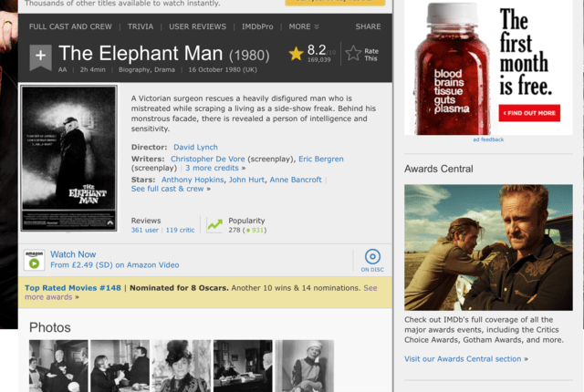Click popularity rank 278 text

[235, 231]
